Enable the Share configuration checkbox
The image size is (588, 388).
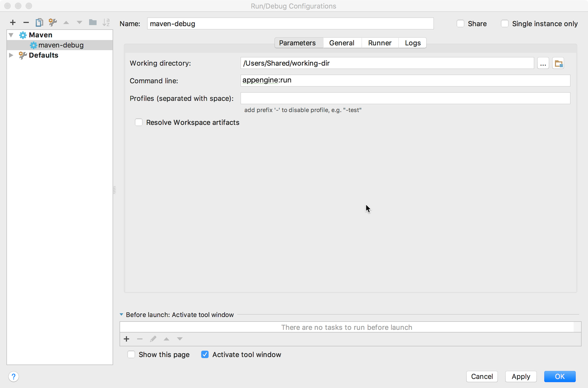point(460,24)
